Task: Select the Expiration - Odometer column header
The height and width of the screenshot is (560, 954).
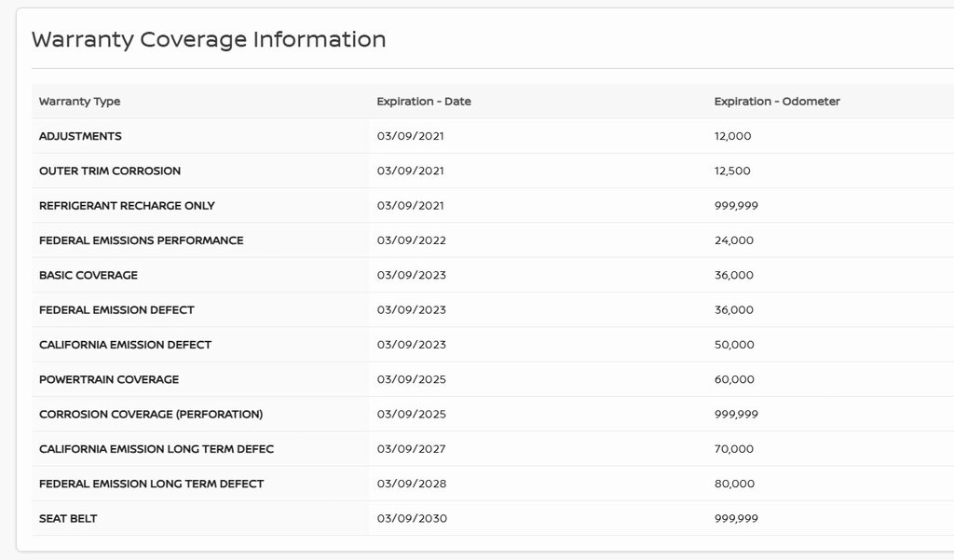Action: [776, 102]
